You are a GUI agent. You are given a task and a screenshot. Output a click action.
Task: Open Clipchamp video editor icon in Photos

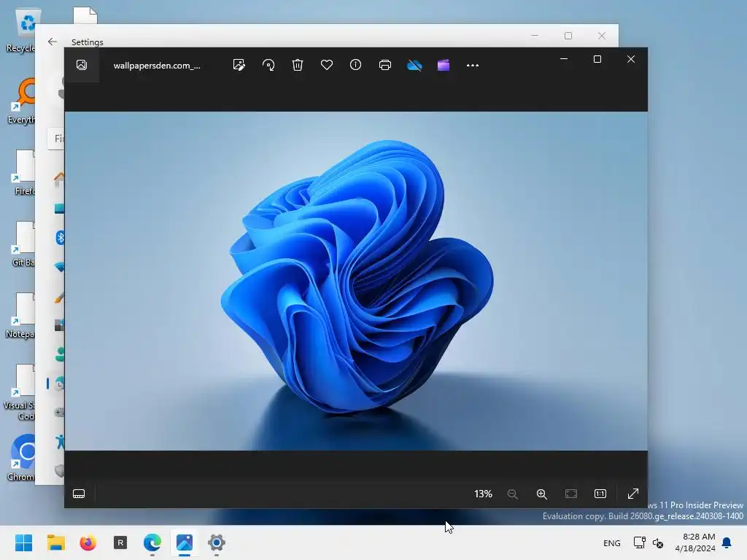click(x=444, y=65)
